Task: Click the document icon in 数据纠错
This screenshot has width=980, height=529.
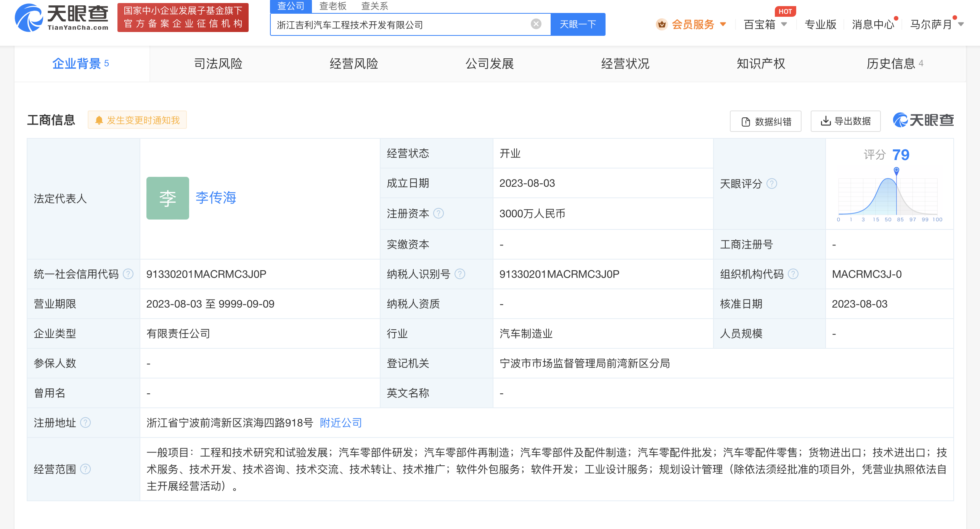Action: click(746, 122)
